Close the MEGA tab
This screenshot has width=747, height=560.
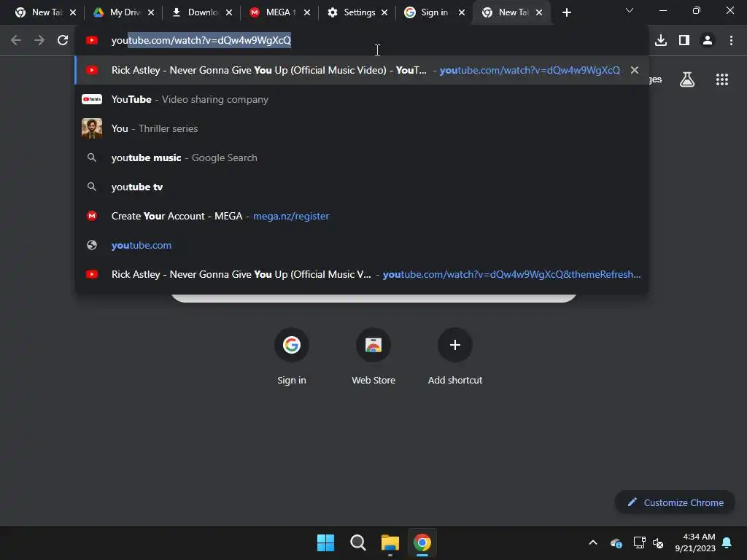click(307, 13)
